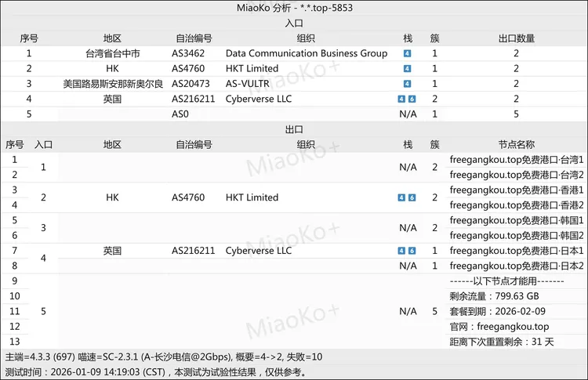Click IPv4 badge in 入口 Cyberverse LLC row
Viewport: 588px width, 380px height.
pos(402,99)
